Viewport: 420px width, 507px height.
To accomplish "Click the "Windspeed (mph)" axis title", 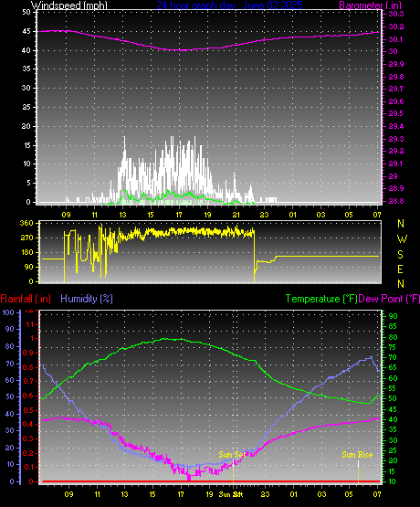I will click(x=68, y=5).
